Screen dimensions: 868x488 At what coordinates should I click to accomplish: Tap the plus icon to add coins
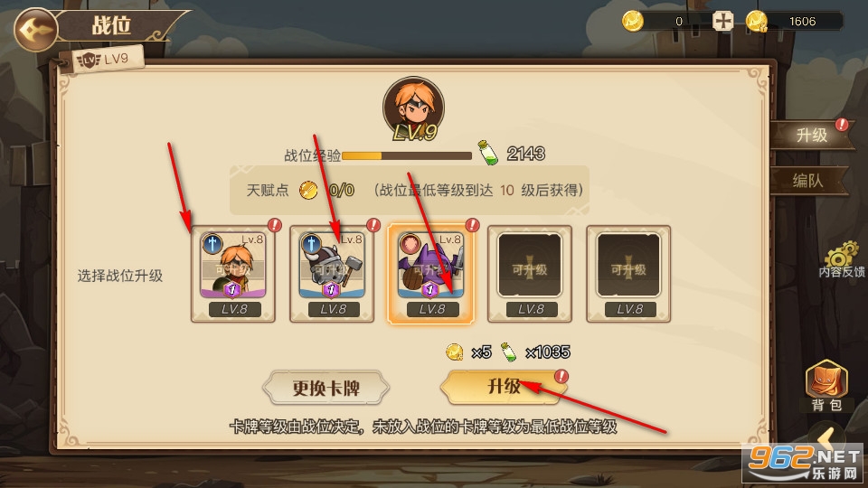(722, 22)
